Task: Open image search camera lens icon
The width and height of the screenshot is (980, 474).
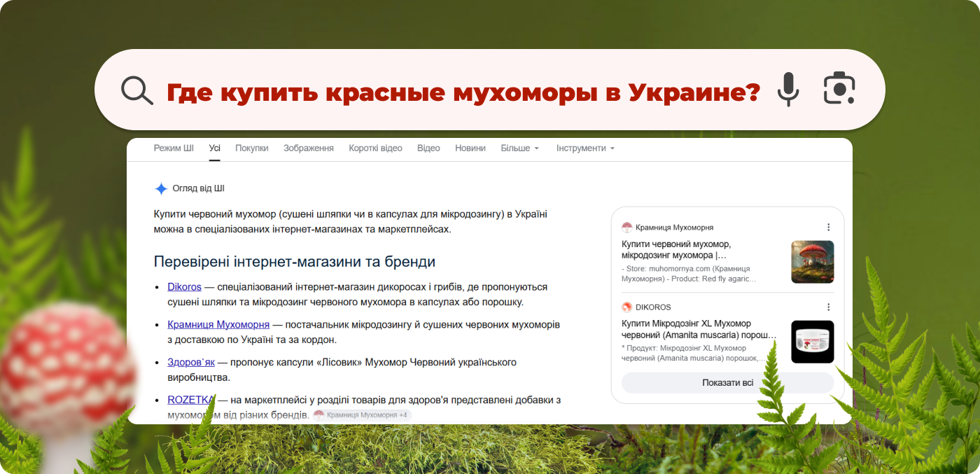Action: (x=839, y=89)
